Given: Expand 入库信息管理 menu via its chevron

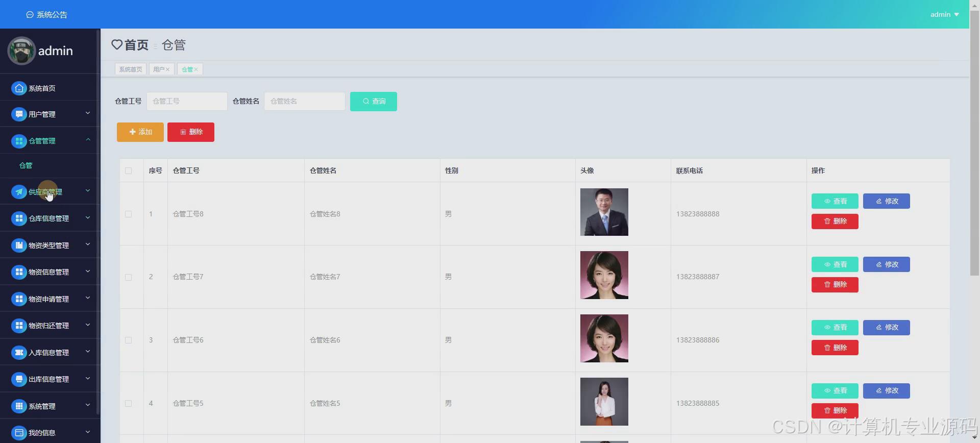Looking at the screenshot, I should (x=88, y=352).
